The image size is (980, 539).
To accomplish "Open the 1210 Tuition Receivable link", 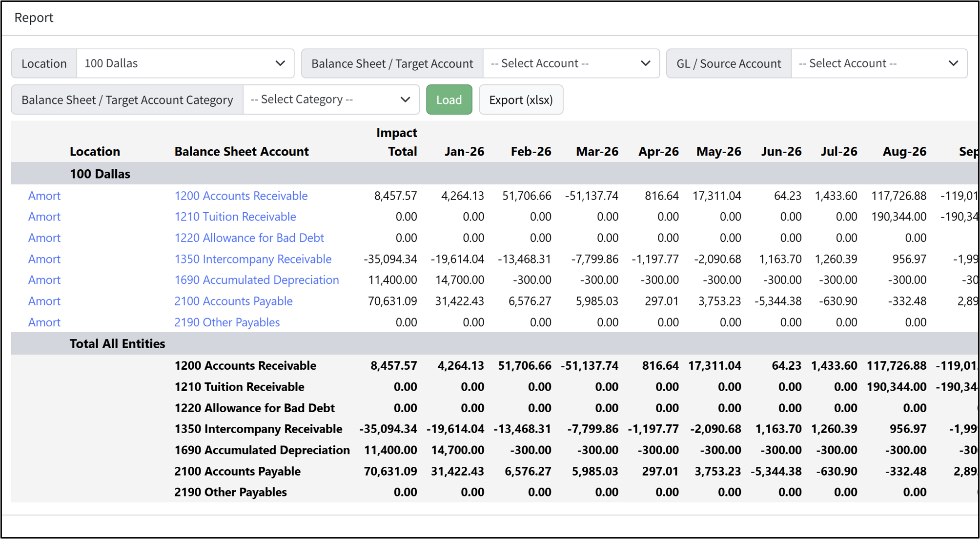I will pos(235,217).
